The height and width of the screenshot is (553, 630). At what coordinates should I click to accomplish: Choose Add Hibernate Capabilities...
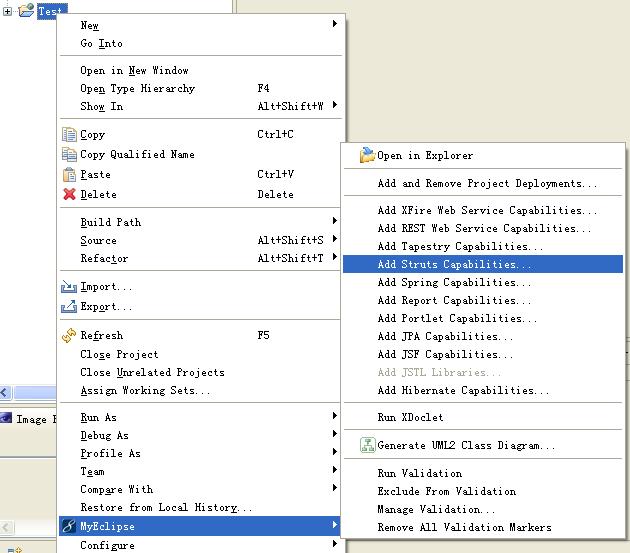[483, 390]
